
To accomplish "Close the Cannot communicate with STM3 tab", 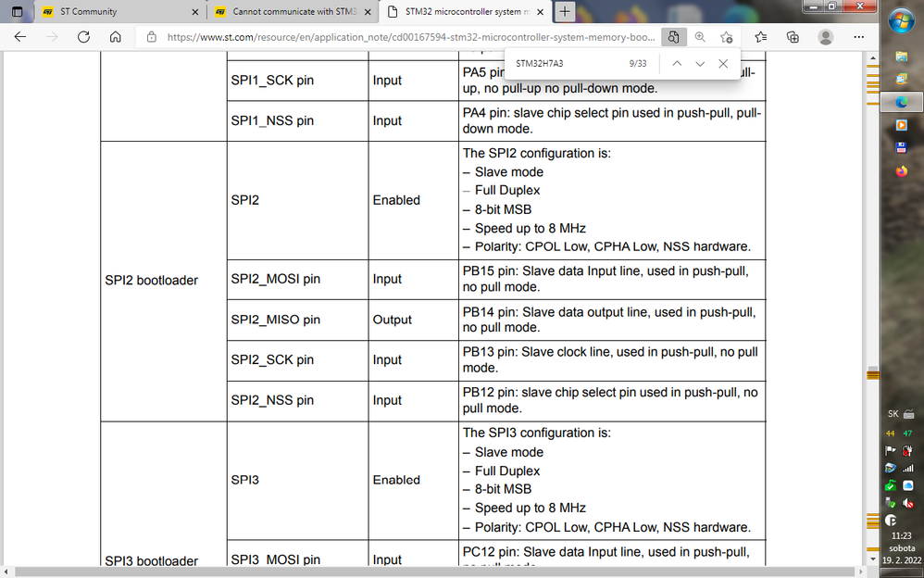I will tap(368, 11).
